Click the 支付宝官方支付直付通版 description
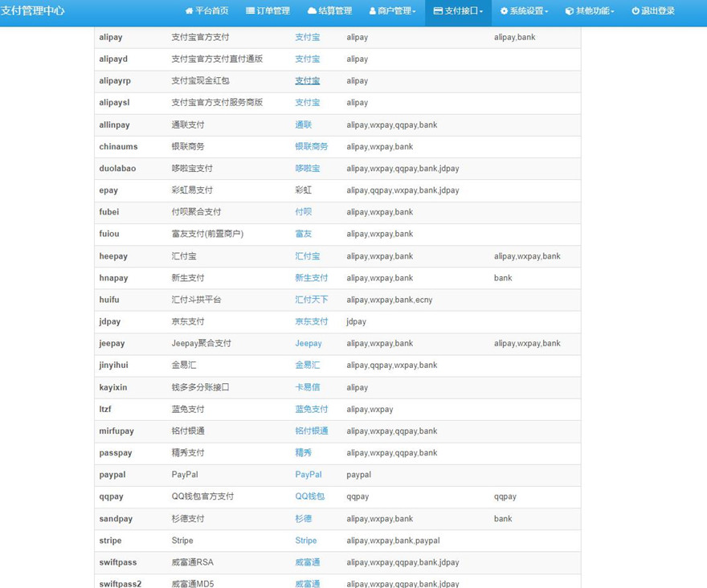The height and width of the screenshot is (588, 707). [x=218, y=59]
